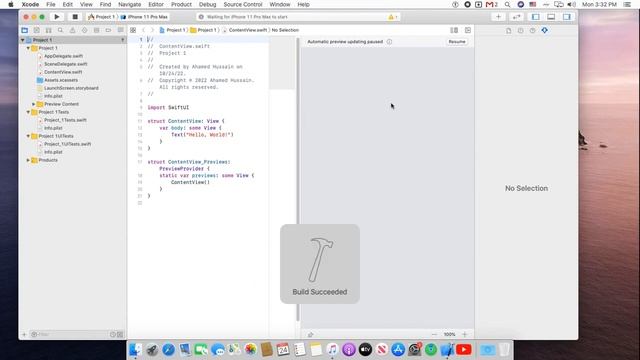Click the import SwiftUI line
Viewport: 640px width, 360px height.
tap(168, 107)
